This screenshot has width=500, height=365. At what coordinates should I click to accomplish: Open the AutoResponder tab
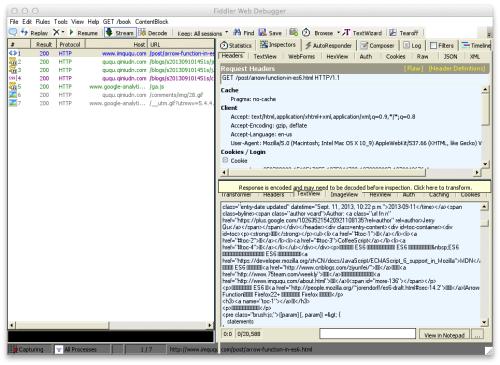(x=328, y=45)
